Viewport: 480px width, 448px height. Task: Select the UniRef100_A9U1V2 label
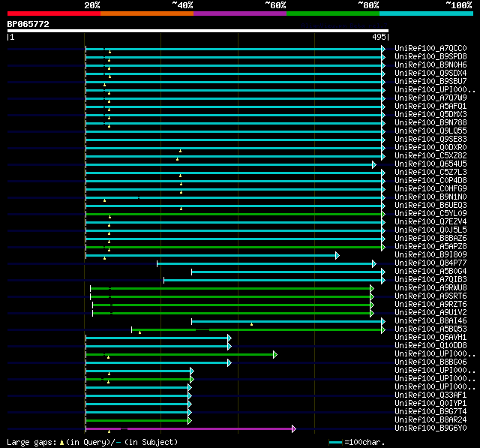[430, 313]
